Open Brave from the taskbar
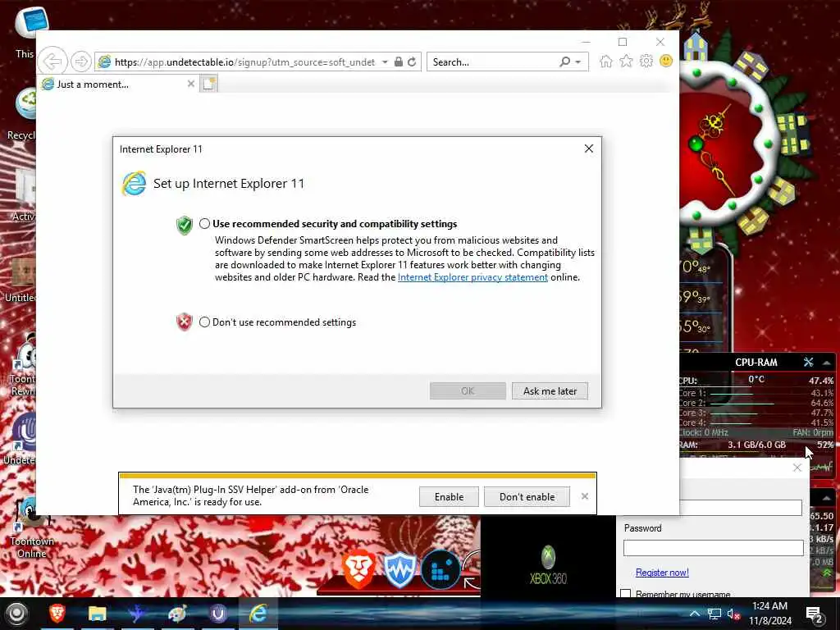840x630 pixels. click(57, 614)
